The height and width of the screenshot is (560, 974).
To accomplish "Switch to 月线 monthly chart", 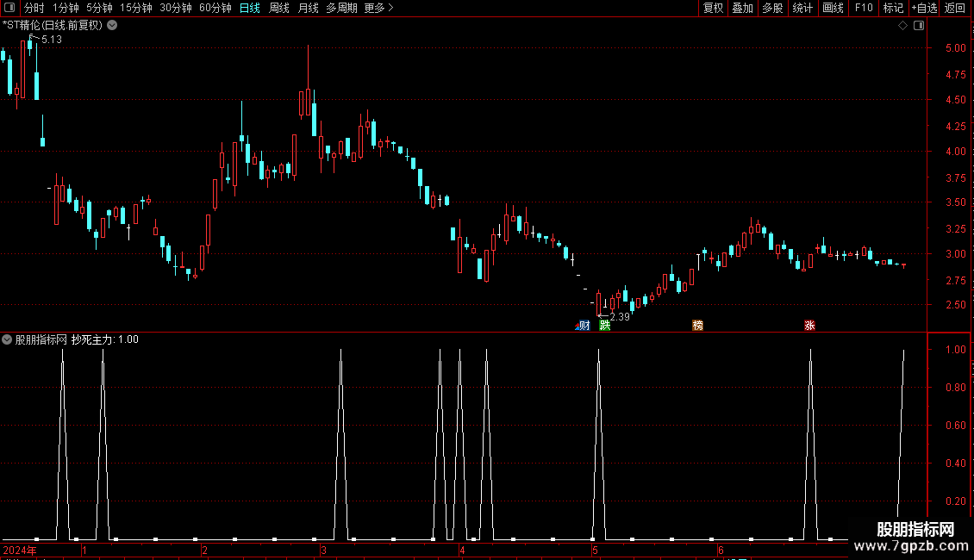I will [x=308, y=8].
